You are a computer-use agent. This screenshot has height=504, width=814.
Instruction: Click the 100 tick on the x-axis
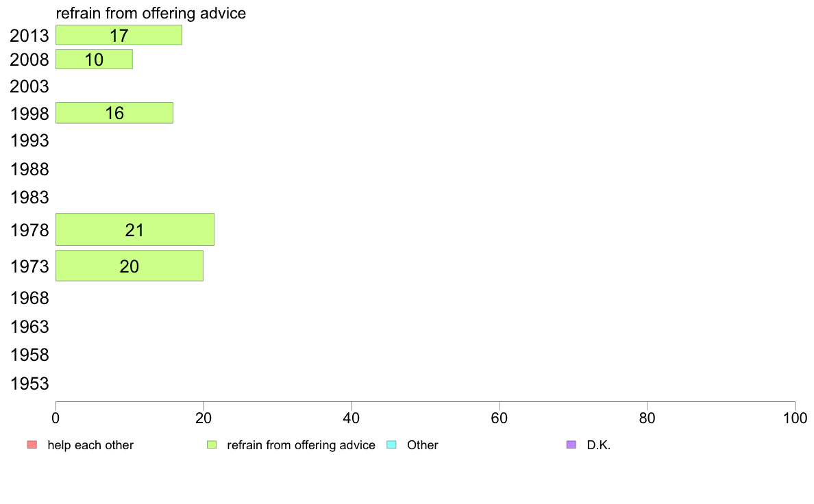[795, 418]
